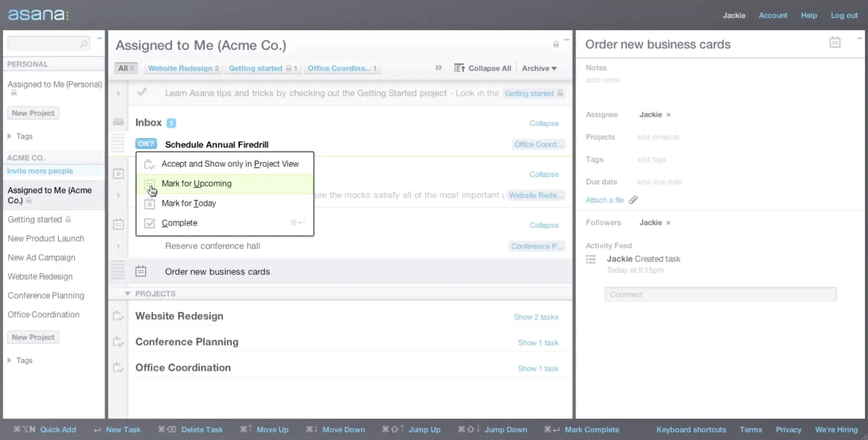The width and height of the screenshot is (868, 440).
Task: Click the Inbox section drag handle icon
Action: [118, 122]
